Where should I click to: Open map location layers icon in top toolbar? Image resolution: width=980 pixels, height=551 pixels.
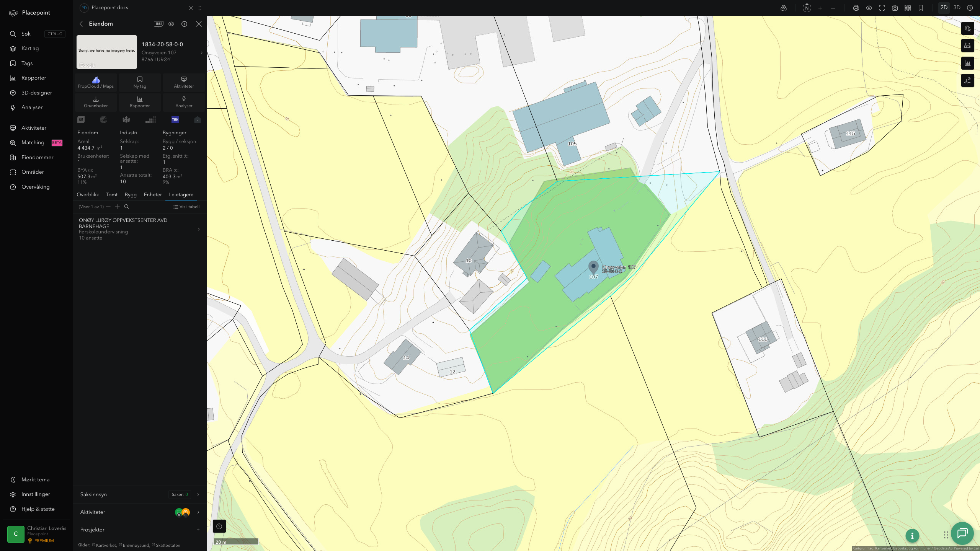784,8
